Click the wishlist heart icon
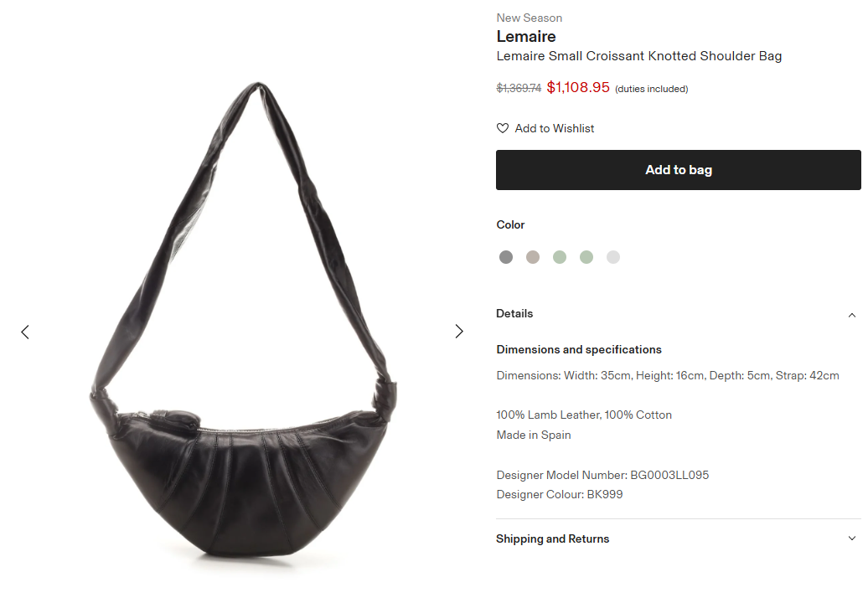The width and height of the screenshot is (868, 608). 503,128
